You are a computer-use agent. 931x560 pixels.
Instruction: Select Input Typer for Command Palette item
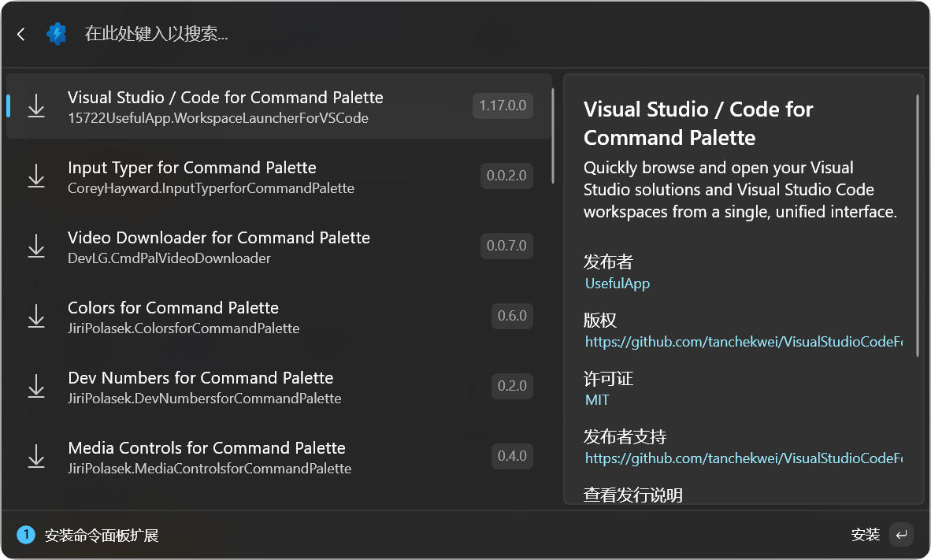236,176
